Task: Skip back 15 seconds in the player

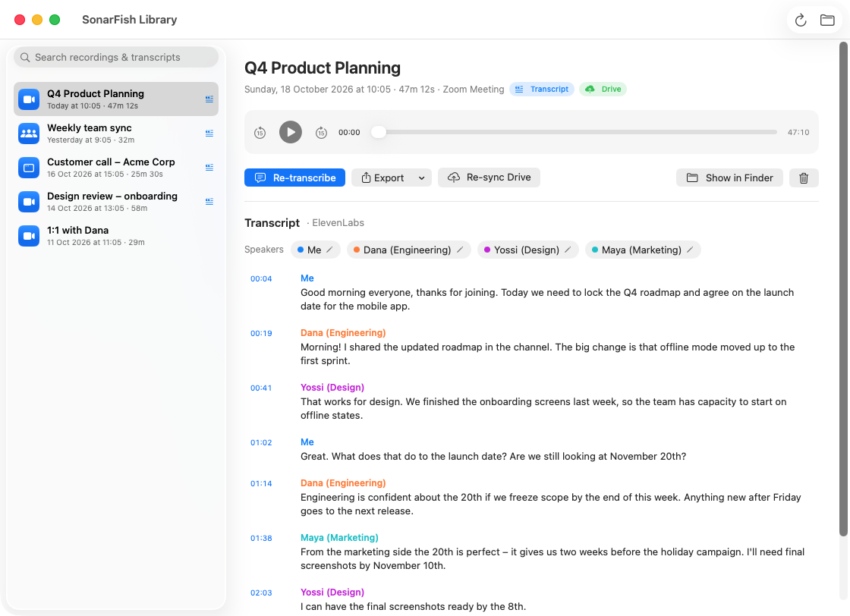Action: [260, 132]
